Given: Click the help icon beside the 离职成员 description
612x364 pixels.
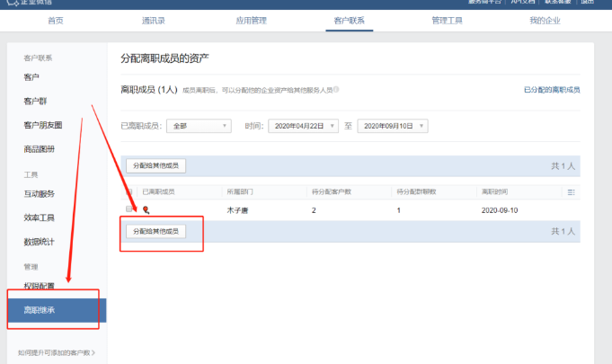Looking at the screenshot, I should tap(336, 90).
